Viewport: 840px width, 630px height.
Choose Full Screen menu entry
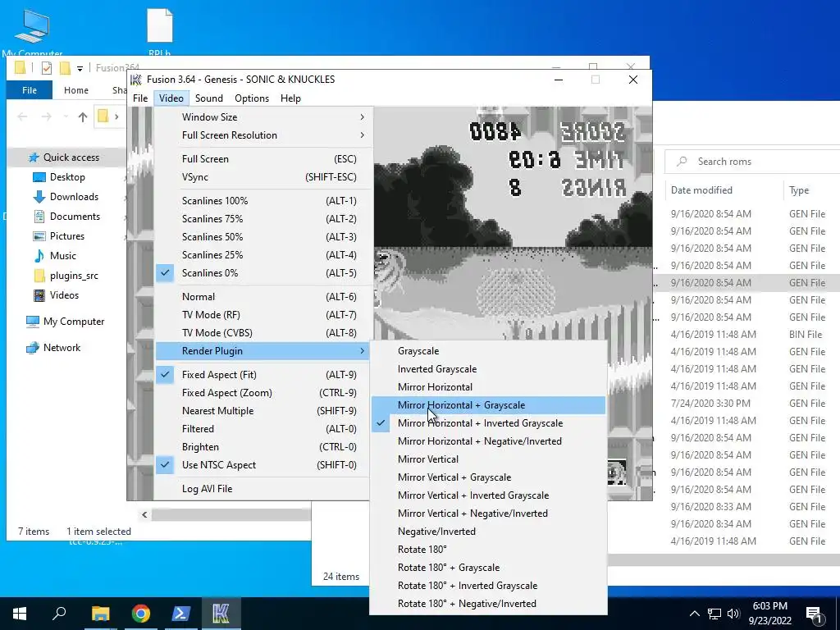coord(262,159)
